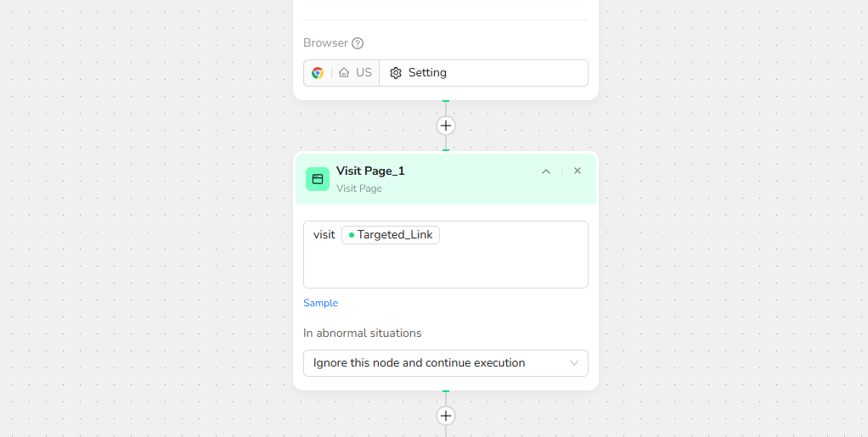
Task: Click the green Visit Page_1 node icon
Action: (318, 179)
